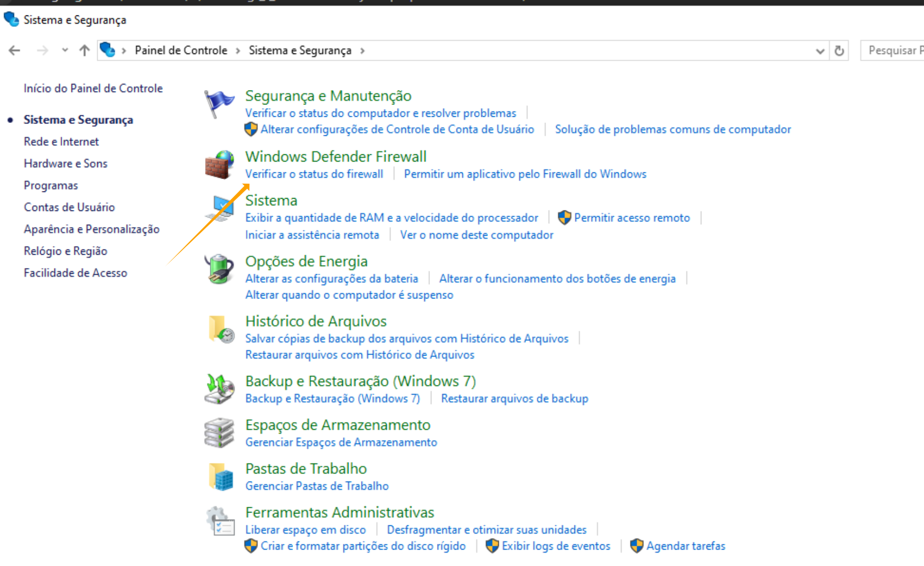Click shield icon beside Agendar tarefas
The image size is (924, 566).
click(x=637, y=546)
